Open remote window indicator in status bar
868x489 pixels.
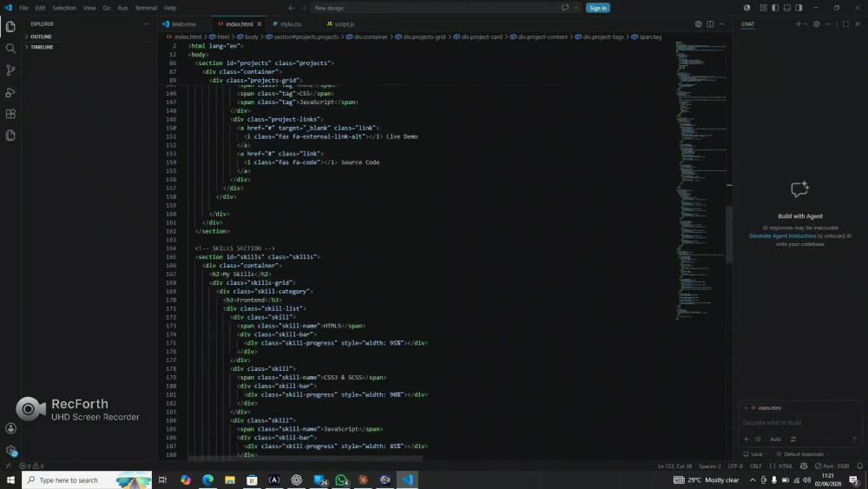point(8,466)
